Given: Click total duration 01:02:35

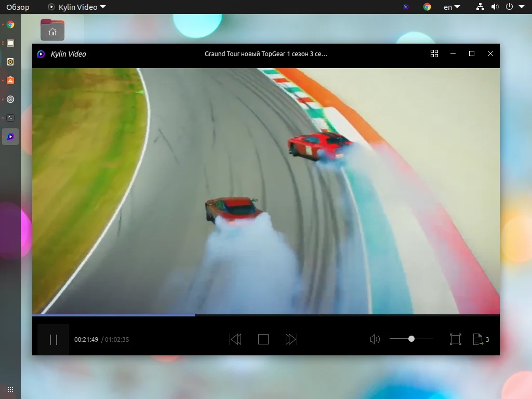Looking at the screenshot, I should (x=117, y=340).
